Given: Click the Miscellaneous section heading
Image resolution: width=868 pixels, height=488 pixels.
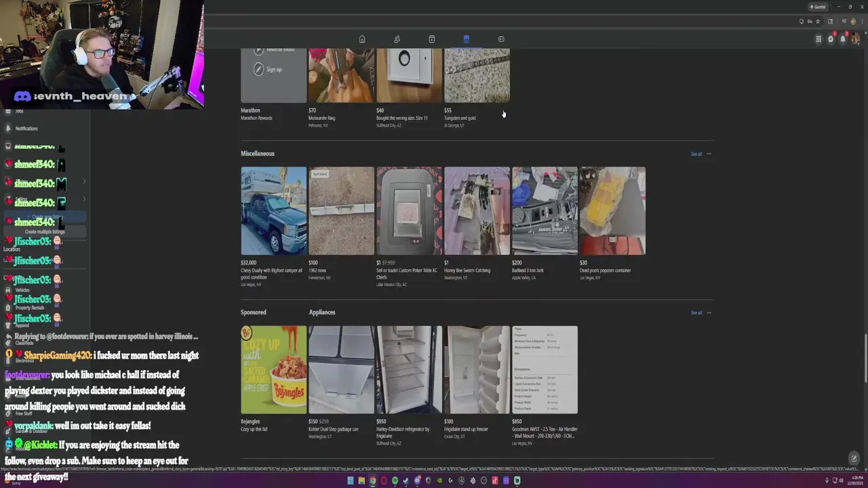Looking at the screenshot, I should pos(258,153).
